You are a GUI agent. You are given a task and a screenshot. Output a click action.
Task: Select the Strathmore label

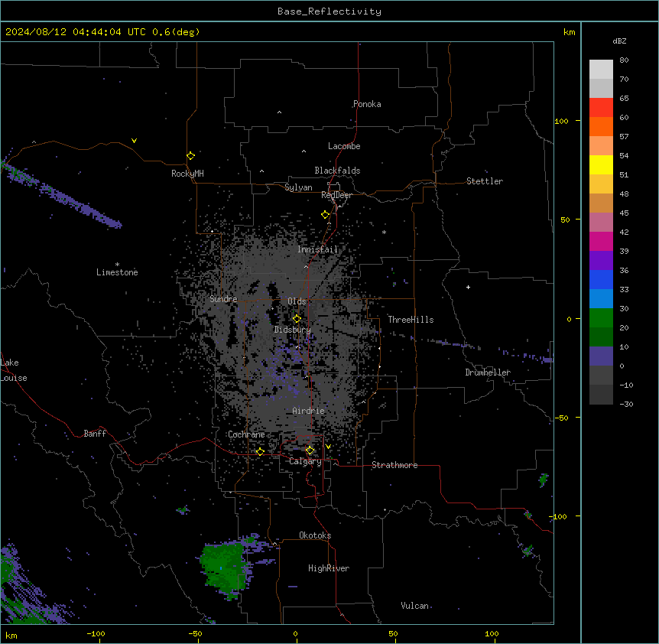pos(394,465)
